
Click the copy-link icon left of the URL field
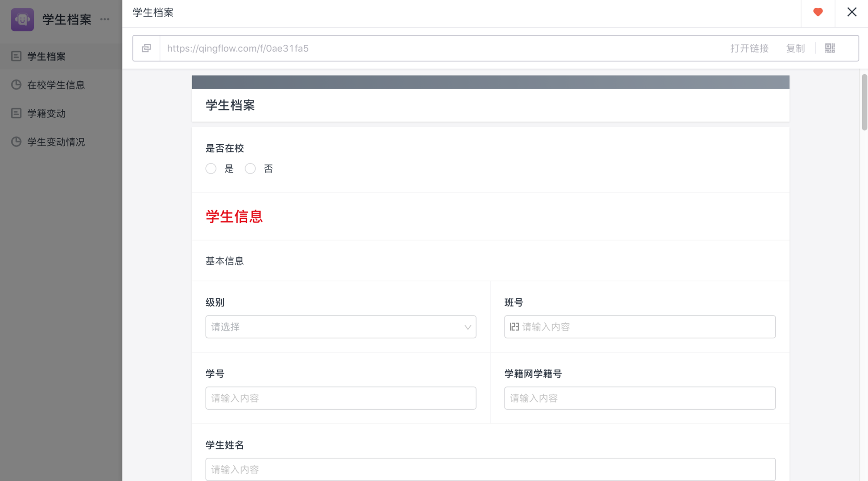146,48
